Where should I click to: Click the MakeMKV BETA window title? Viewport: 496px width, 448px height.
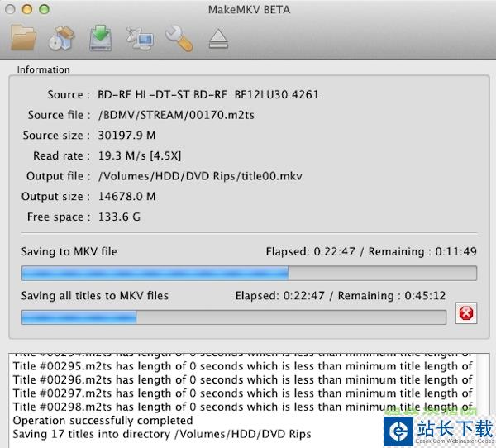(x=248, y=8)
